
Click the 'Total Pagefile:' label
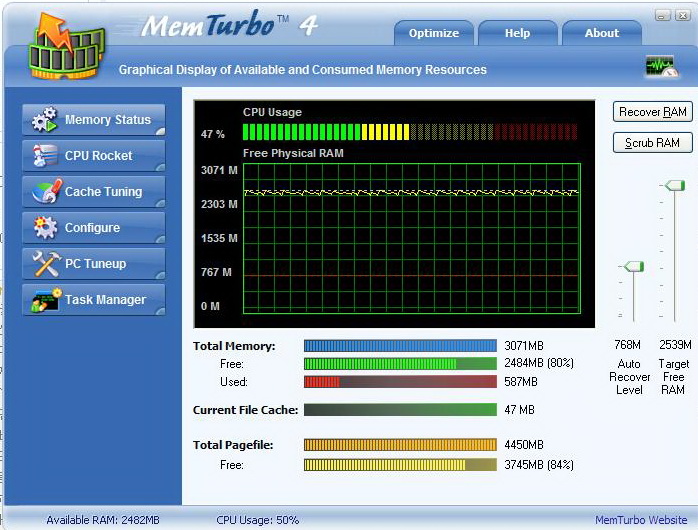[233, 445]
